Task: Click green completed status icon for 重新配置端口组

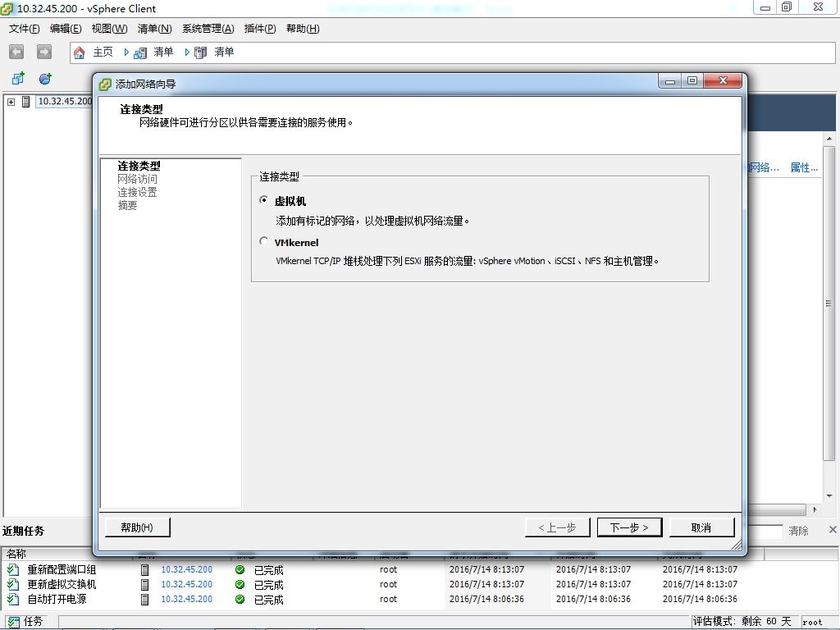Action: [240, 569]
